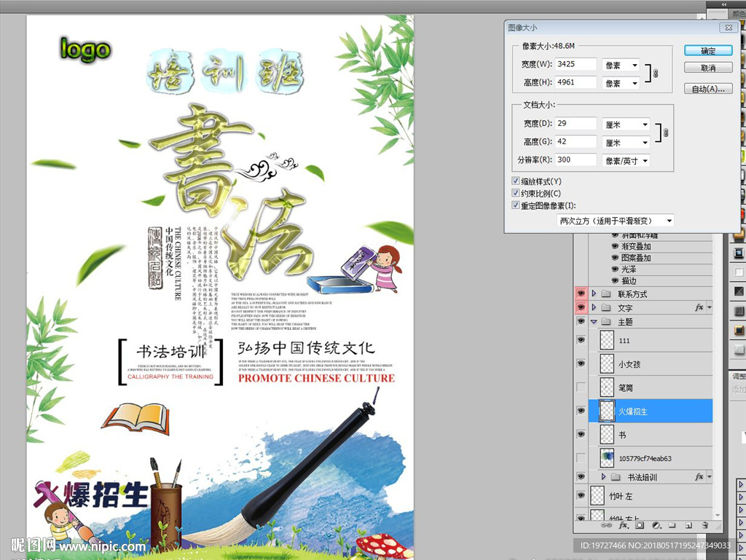
Task: Open the layer styles fx menu at panel bottom
Action: point(623,525)
